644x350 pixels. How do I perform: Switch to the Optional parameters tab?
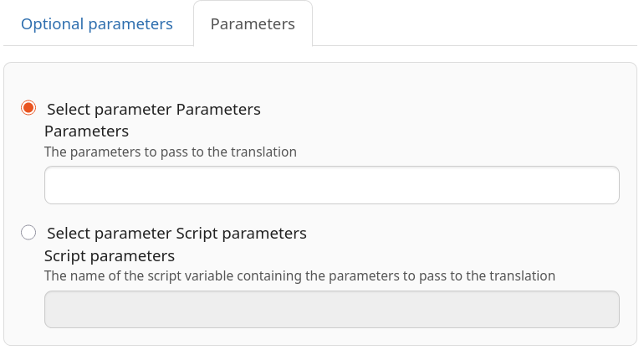pyautogui.click(x=96, y=23)
